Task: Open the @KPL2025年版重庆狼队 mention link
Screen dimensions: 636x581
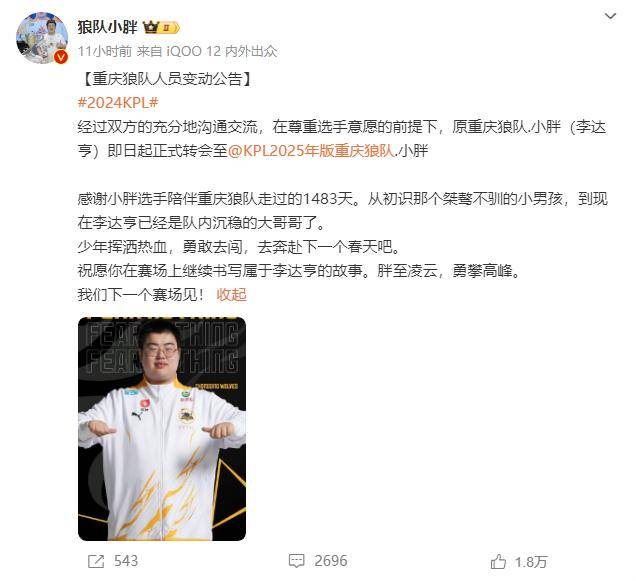Action: (311, 151)
